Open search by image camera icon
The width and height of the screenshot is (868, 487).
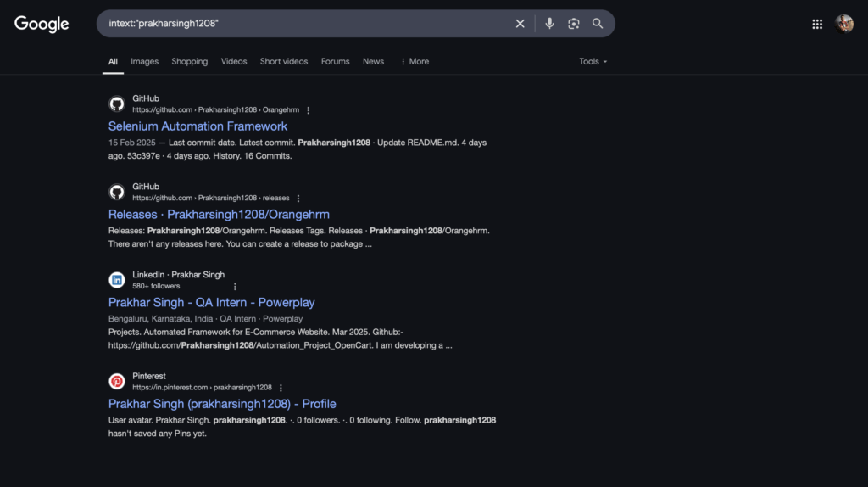pos(574,23)
